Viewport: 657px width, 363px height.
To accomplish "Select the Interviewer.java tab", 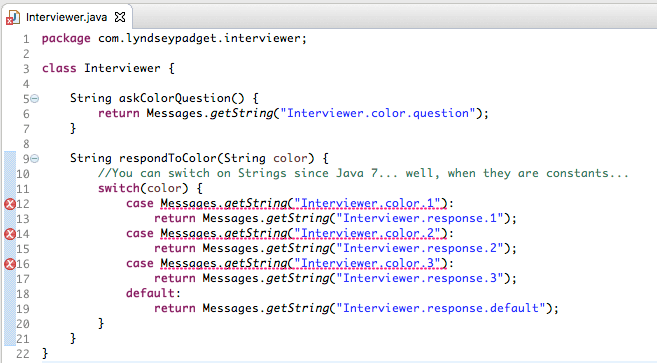I will 66,17.
